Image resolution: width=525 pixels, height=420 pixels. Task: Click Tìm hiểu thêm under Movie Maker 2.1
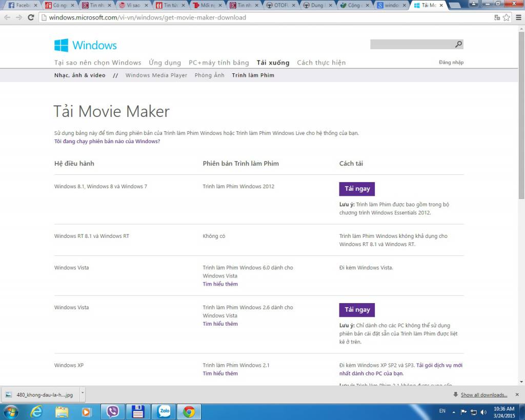pos(220,373)
